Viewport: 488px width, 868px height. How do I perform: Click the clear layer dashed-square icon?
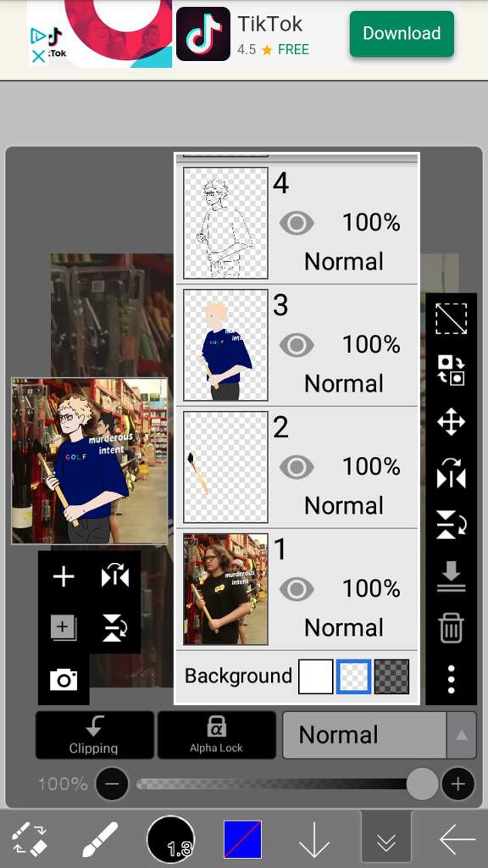coord(451,319)
